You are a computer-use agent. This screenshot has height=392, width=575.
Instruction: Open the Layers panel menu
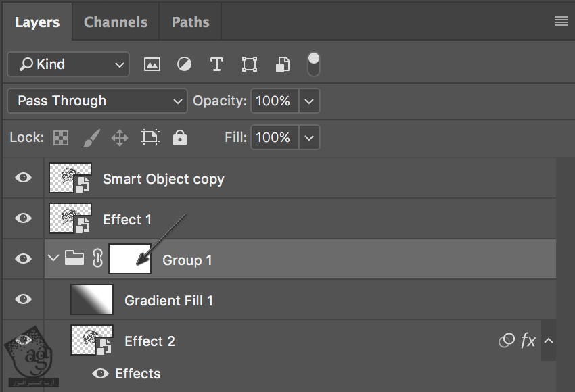pyautogui.click(x=561, y=21)
